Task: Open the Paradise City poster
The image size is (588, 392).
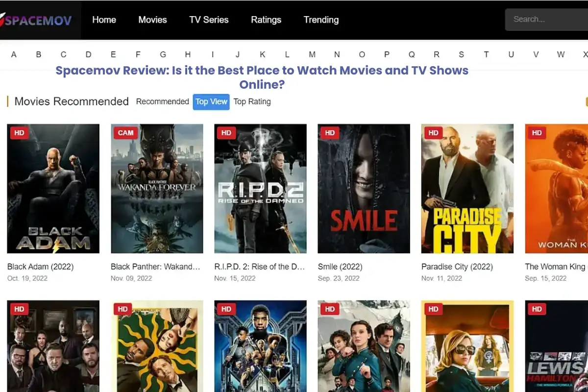Action: (x=467, y=189)
